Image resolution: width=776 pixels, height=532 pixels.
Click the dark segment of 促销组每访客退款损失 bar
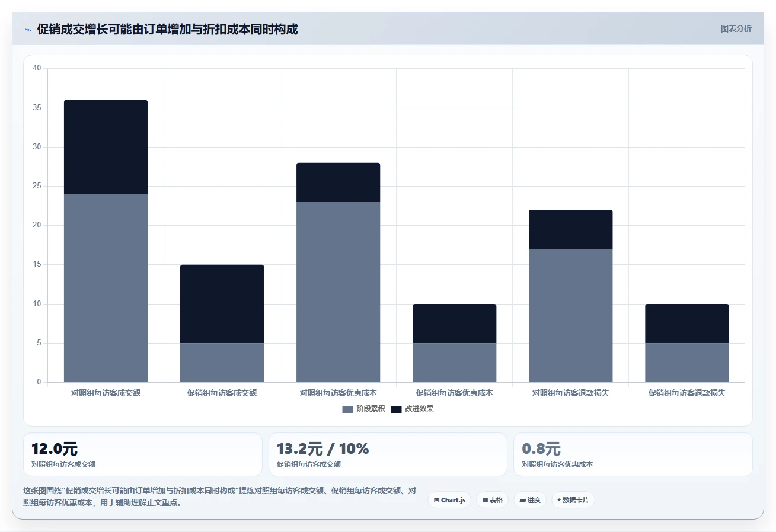click(686, 323)
